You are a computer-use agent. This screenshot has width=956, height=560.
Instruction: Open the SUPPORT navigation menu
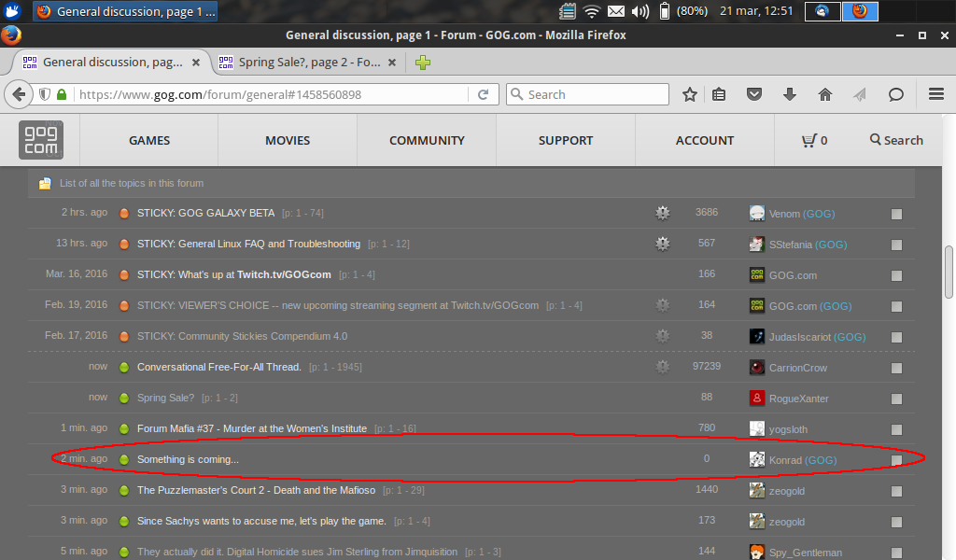click(566, 140)
